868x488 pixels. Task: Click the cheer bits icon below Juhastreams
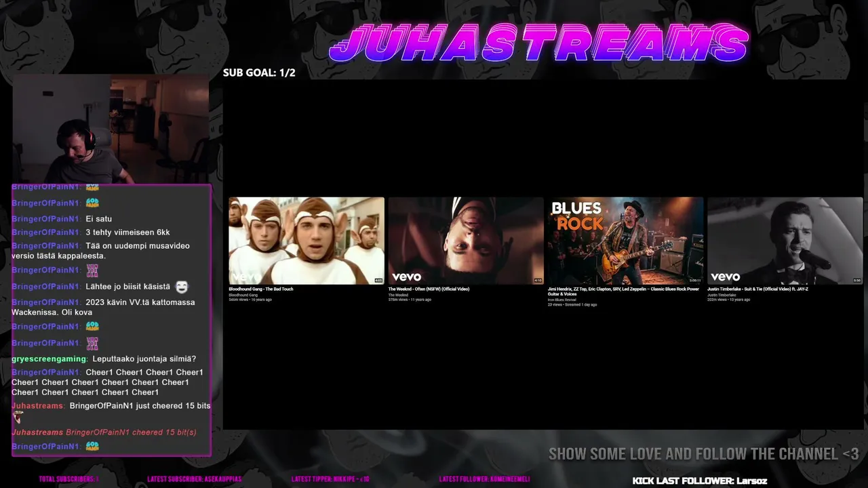[x=18, y=418]
